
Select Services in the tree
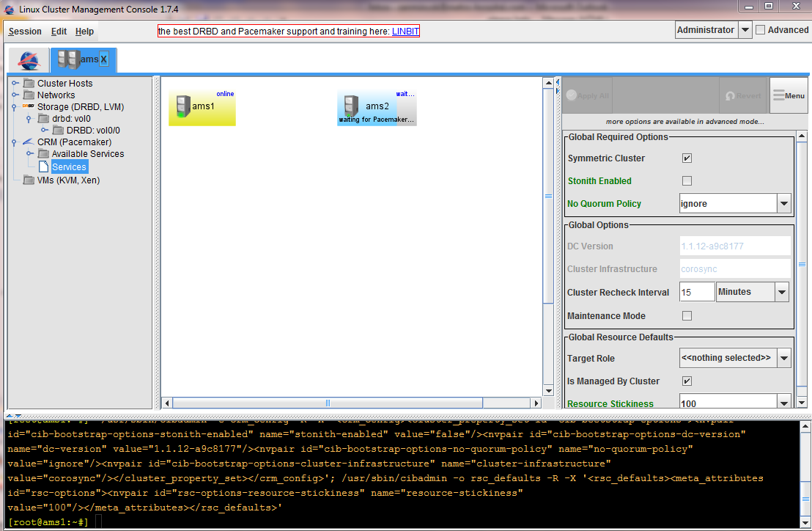(69, 167)
